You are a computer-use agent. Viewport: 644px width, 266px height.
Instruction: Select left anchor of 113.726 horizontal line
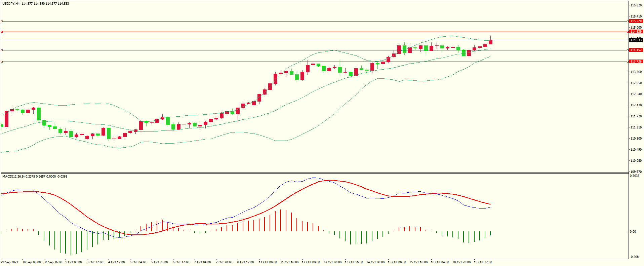tap(2, 62)
